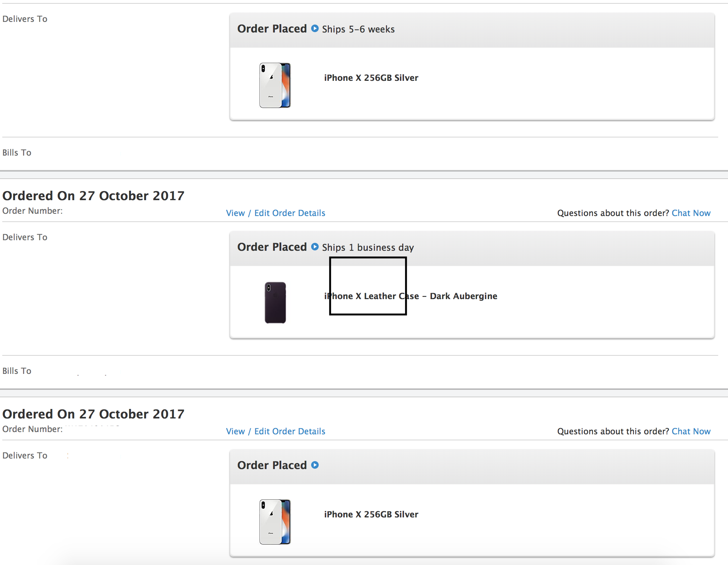Click blue arrow icon beside Ships 5–6 weeks
The width and height of the screenshot is (728, 565).
click(x=315, y=28)
